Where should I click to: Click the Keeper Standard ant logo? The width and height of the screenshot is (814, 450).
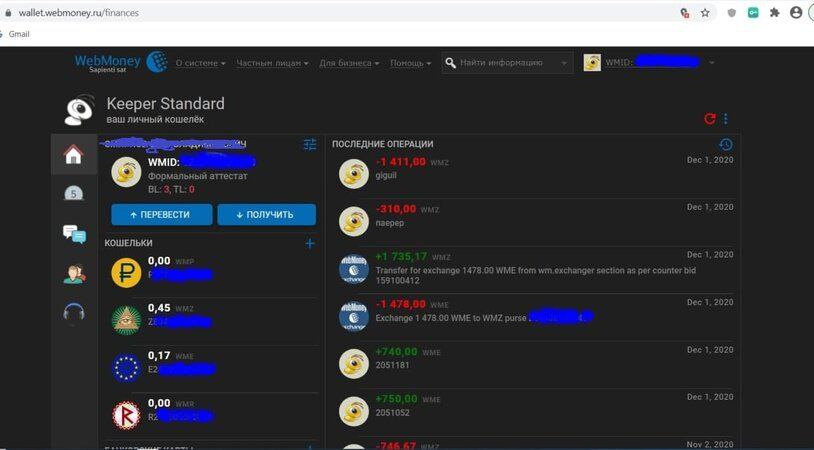tap(79, 110)
